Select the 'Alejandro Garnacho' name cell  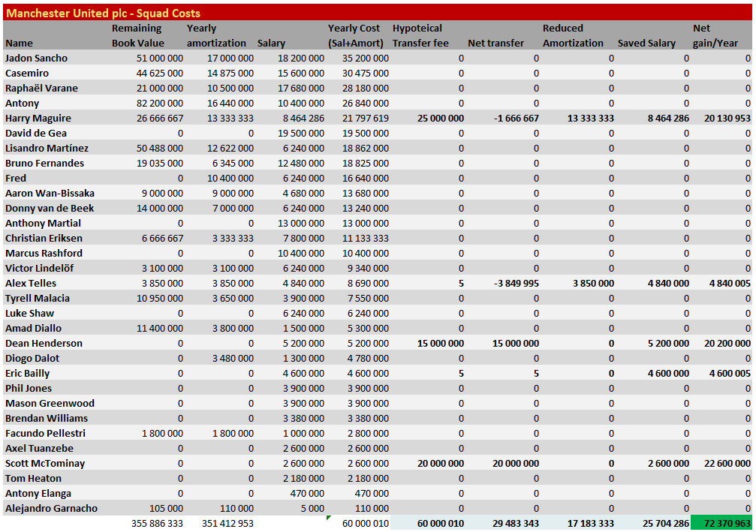51,508
